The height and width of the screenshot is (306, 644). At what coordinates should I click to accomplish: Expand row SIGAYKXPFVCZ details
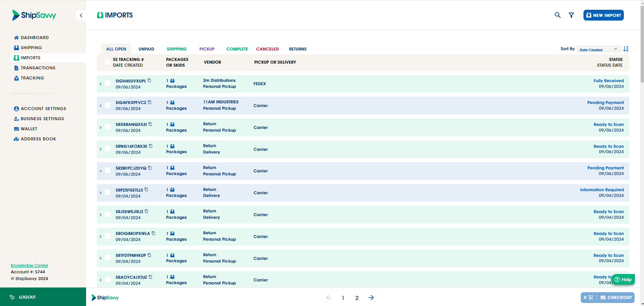pos(101,106)
